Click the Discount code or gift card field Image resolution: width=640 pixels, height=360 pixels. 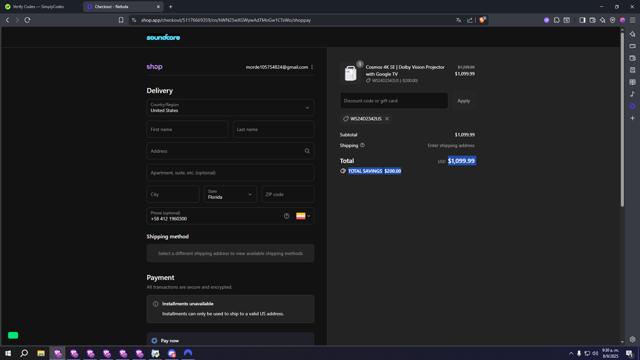394,100
